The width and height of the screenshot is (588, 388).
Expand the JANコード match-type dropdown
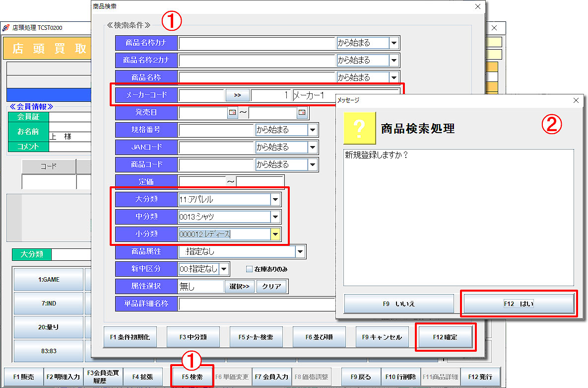pyautogui.click(x=313, y=147)
